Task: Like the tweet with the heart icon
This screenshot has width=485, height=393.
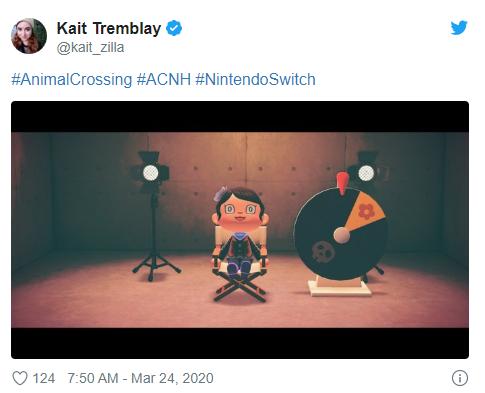Action: (20, 378)
